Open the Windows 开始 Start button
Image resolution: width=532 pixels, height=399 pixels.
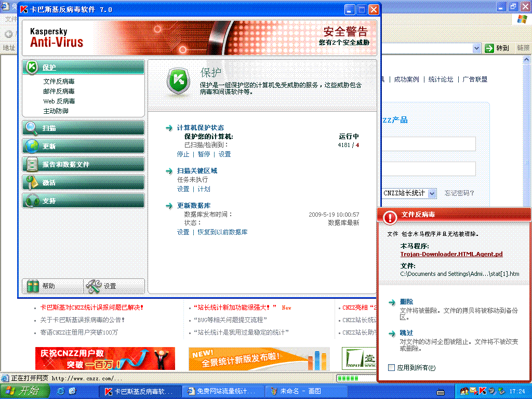(24, 391)
